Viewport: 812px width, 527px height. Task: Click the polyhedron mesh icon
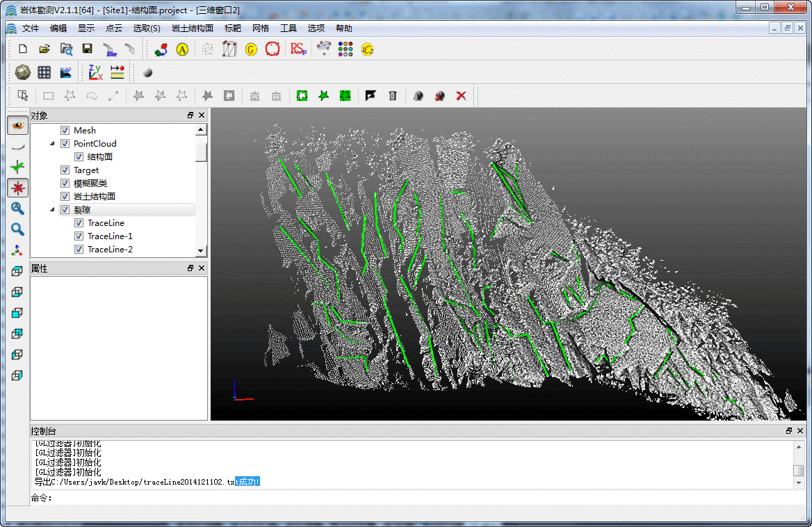(22, 72)
